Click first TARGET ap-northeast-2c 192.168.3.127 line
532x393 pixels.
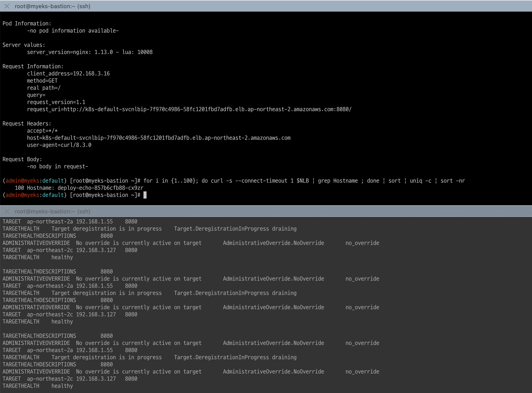tap(70, 250)
